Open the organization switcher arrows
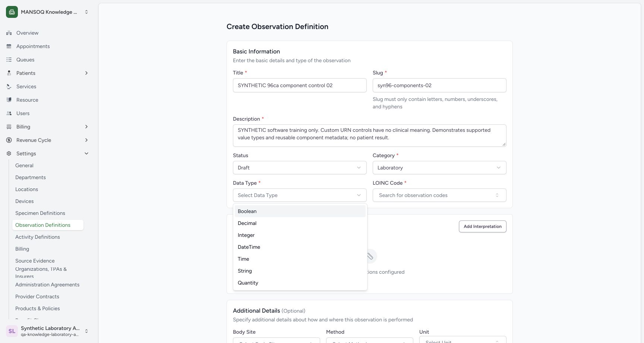Image resolution: width=644 pixels, height=343 pixels. (86, 12)
